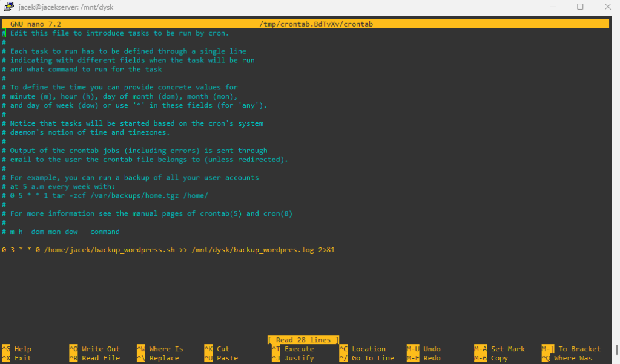Click the ^T Execute shortcut
This screenshot has width=620, height=364.
[293, 349]
